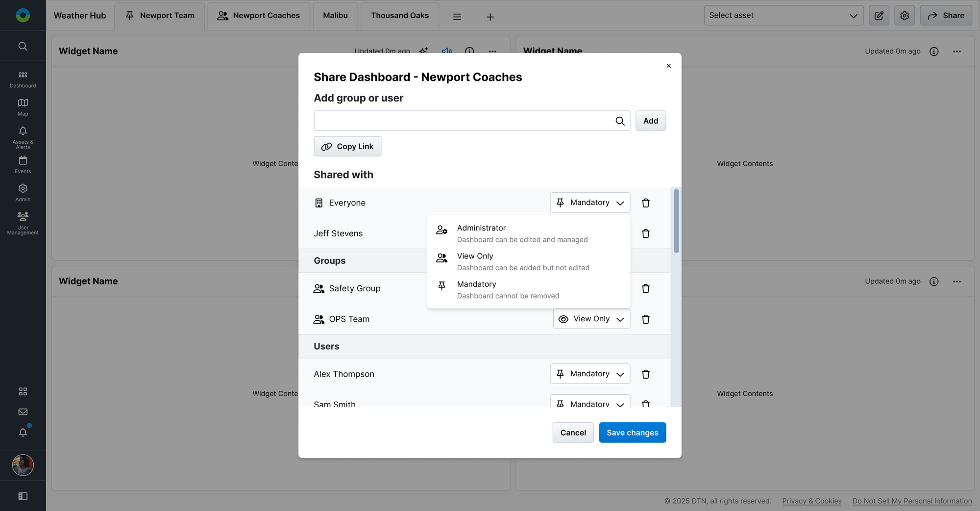The image size is (980, 511).
Task: Remove OPS Team with trash icon
Action: 645,319
